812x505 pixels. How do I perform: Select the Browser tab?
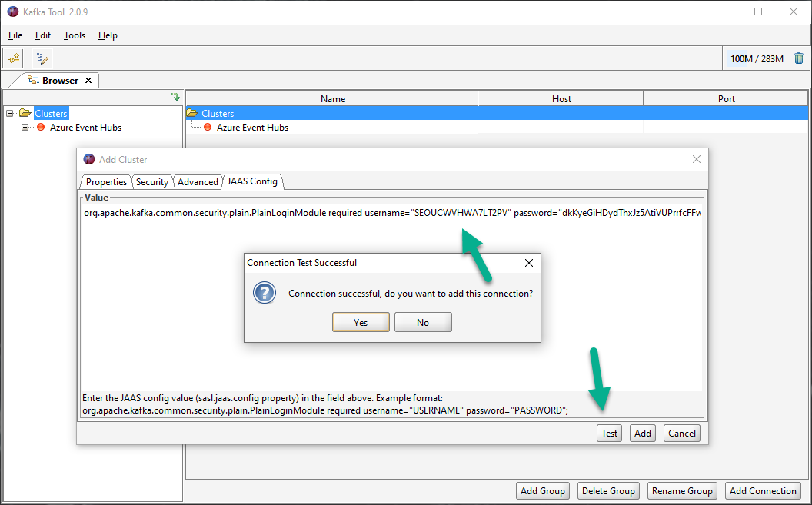click(x=60, y=80)
